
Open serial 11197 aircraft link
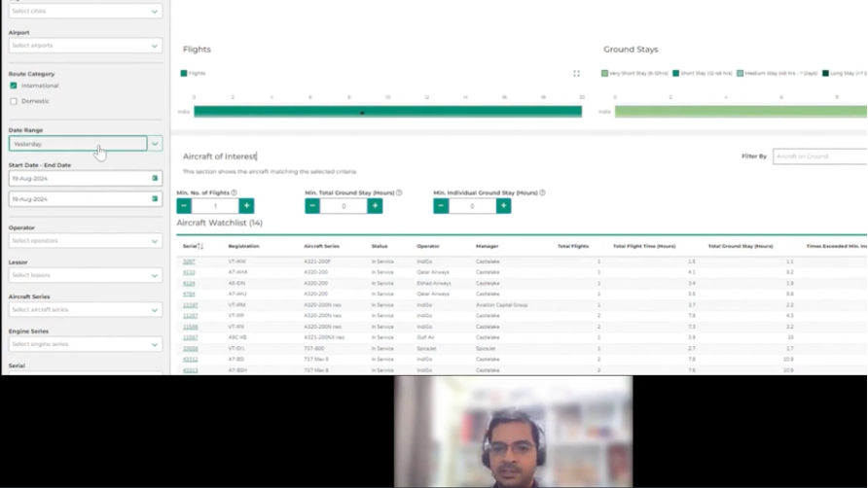pyautogui.click(x=190, y=305)
